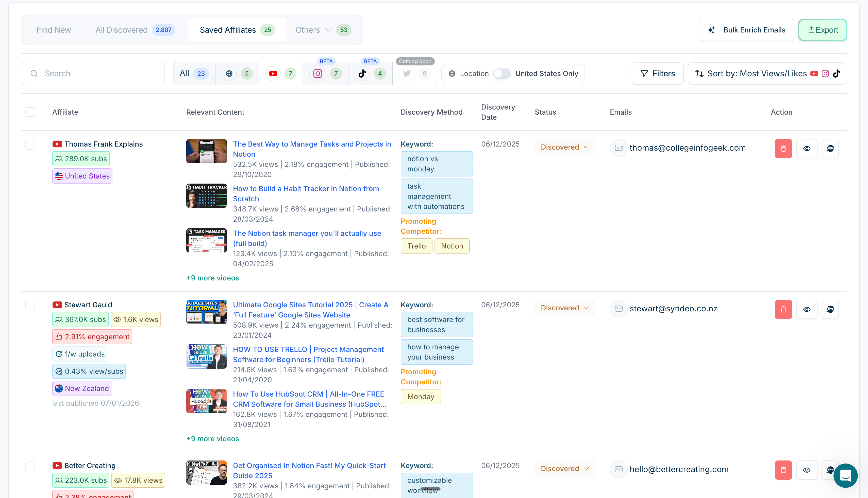Click the email icon beside stewart@syndeo.co.nz
The image size is (868, 498).
tap(619, 308)
